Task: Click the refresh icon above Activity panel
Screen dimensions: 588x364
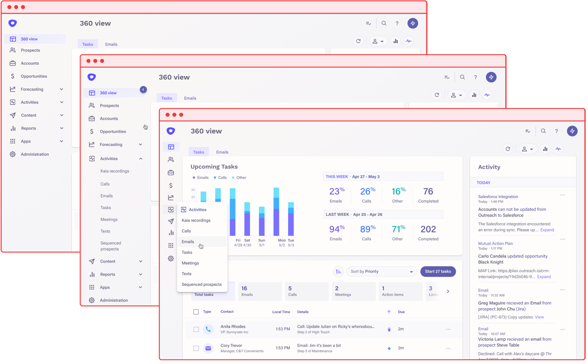Action: click(x=508, y=149)
